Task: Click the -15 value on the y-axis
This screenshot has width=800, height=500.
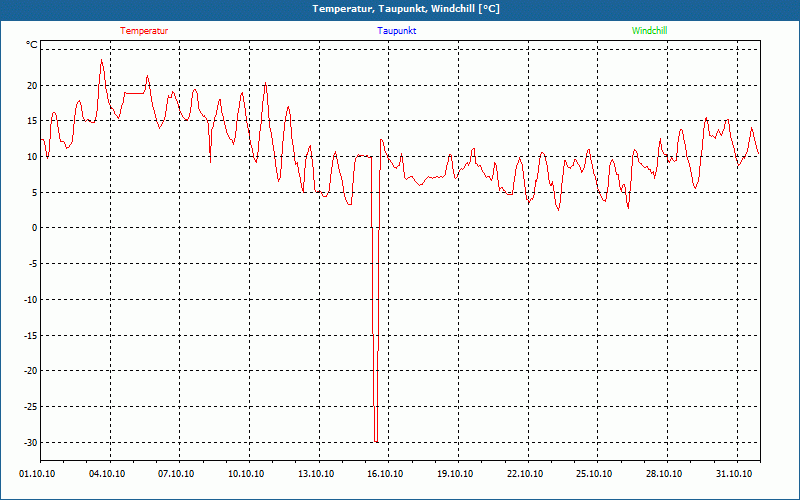Action: coord(31,335)
